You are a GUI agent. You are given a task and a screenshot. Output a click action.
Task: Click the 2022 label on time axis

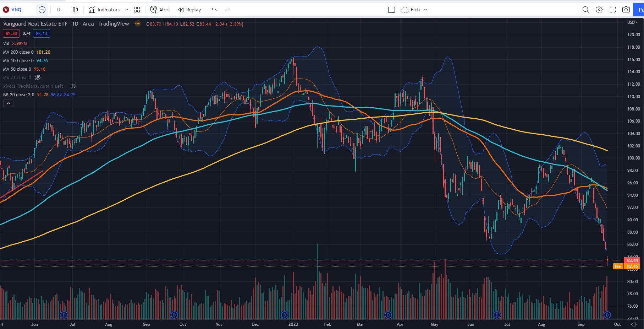(293, 324)
